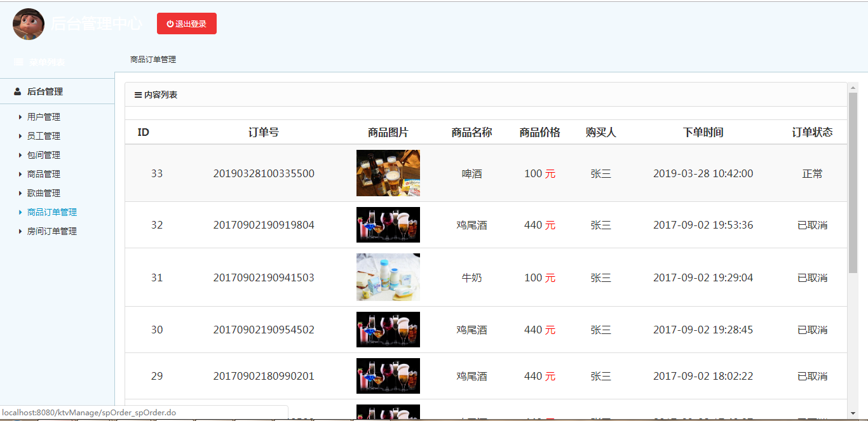Click the scrollbar down arrow
868x421 pixels.
click(853, 413)
